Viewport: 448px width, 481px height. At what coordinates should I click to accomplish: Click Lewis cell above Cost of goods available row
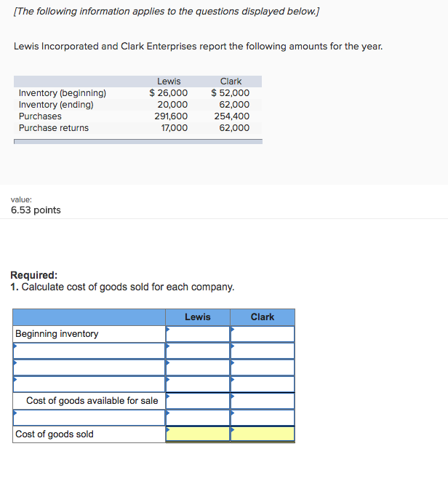pos(198,384)
